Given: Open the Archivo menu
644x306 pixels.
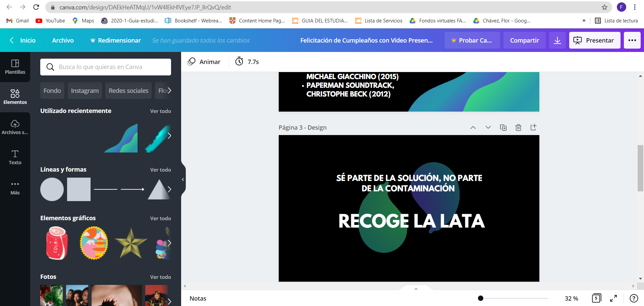Looking at the screenshot, I should pos(63,40).
